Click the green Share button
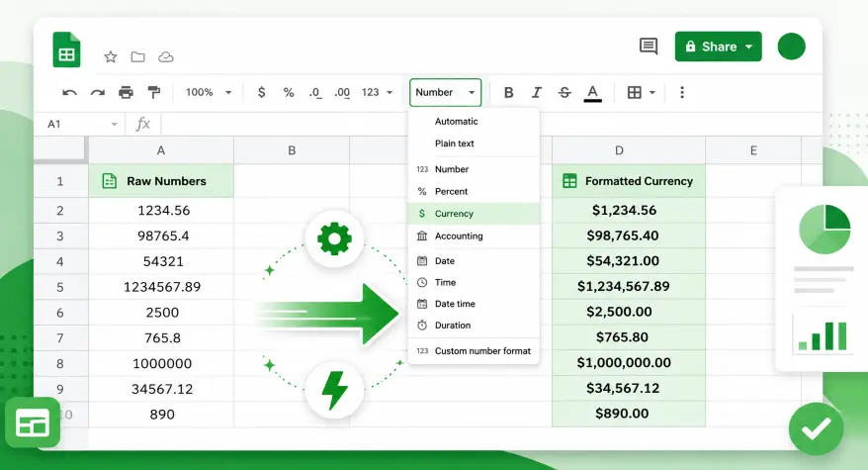 coord(718,47)
